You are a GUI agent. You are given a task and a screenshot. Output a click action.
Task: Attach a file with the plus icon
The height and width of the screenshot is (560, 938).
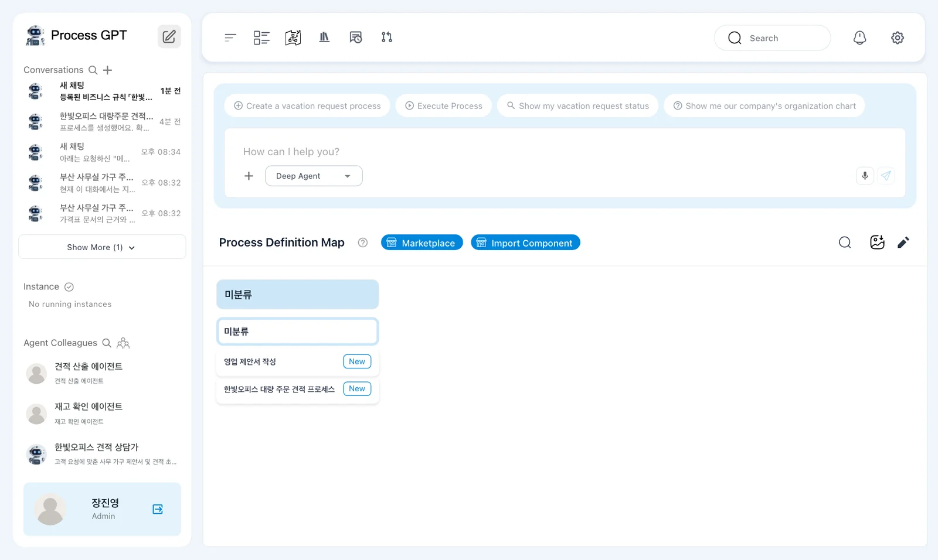[x=249, y=176]
